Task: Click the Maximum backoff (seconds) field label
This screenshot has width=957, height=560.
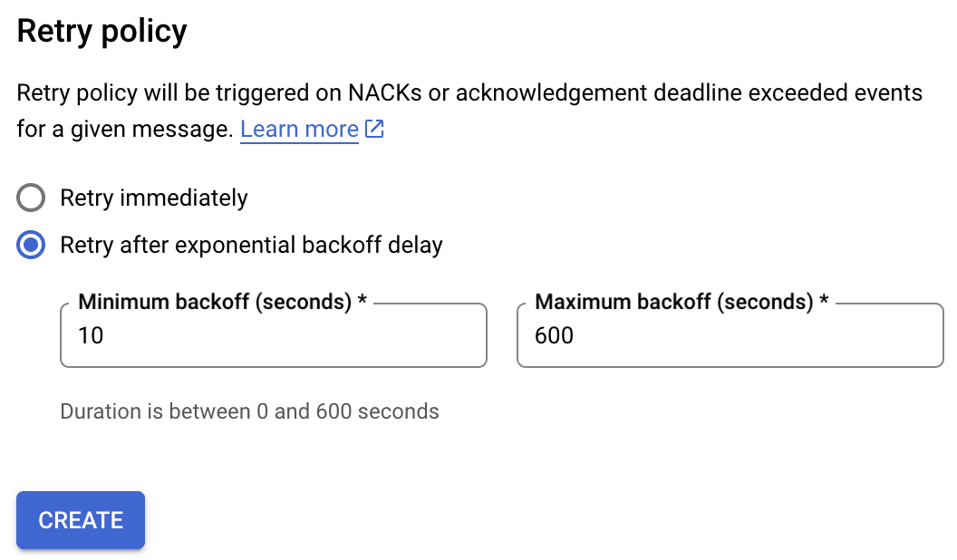Action: (674, 302)
